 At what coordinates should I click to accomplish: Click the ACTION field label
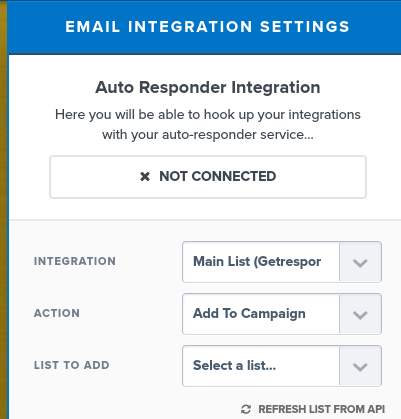(57, 313)
